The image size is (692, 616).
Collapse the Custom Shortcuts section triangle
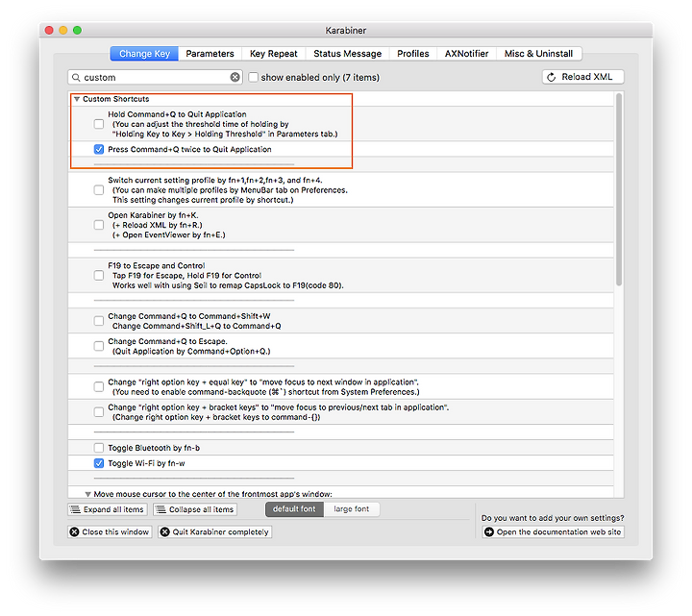[77, 99]
